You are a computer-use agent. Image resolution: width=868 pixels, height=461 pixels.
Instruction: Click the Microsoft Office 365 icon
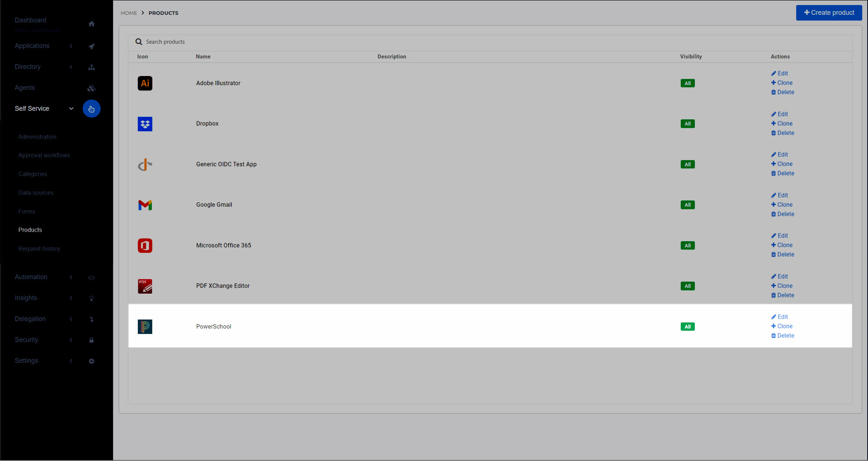pos(145,246)
